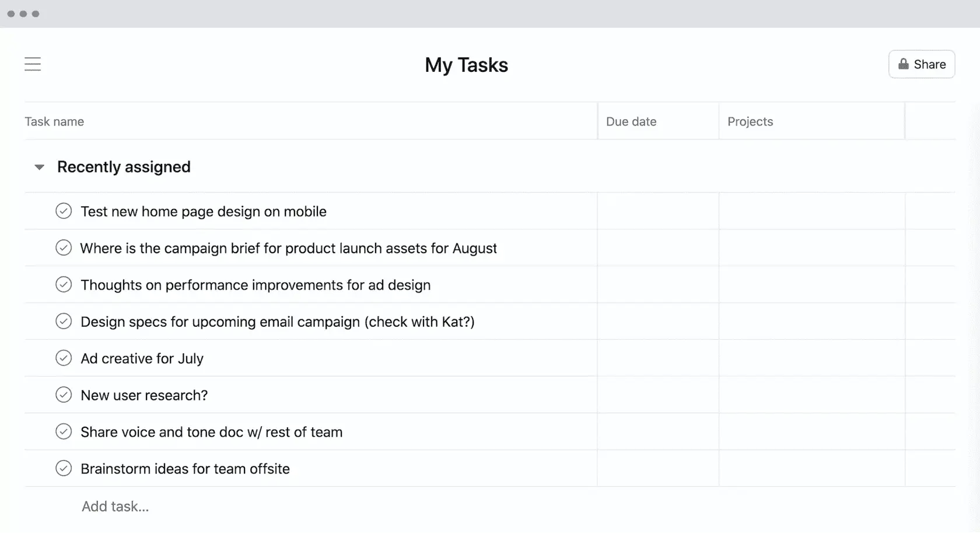Open the campaign brief for August task name
This screenshot has height=533, width=980.
(289, 248)
